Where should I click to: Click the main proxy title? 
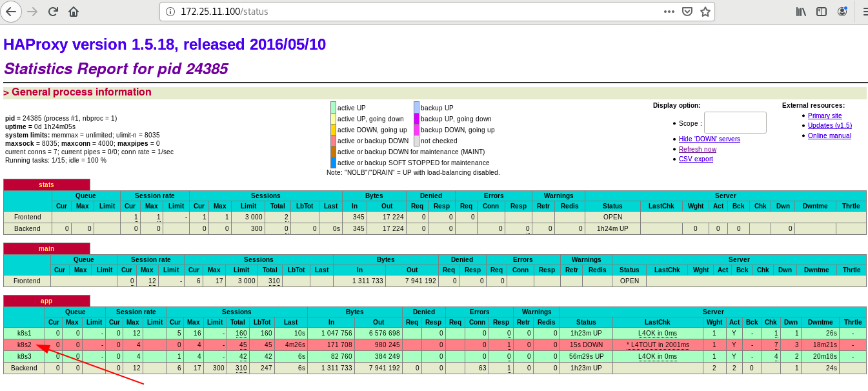46,248
